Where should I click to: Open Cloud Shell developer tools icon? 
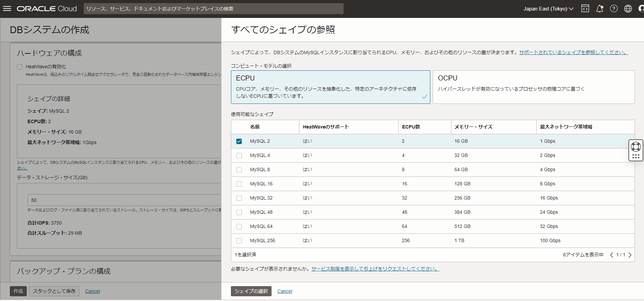coord(585,9)
